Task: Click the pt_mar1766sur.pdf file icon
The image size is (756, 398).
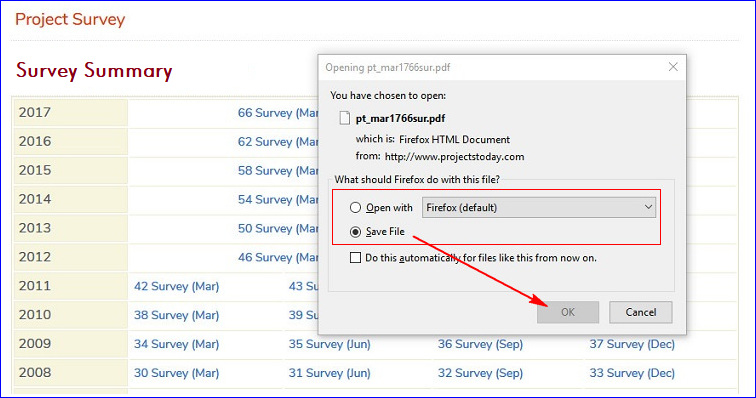Action: [x=344, y=118]
